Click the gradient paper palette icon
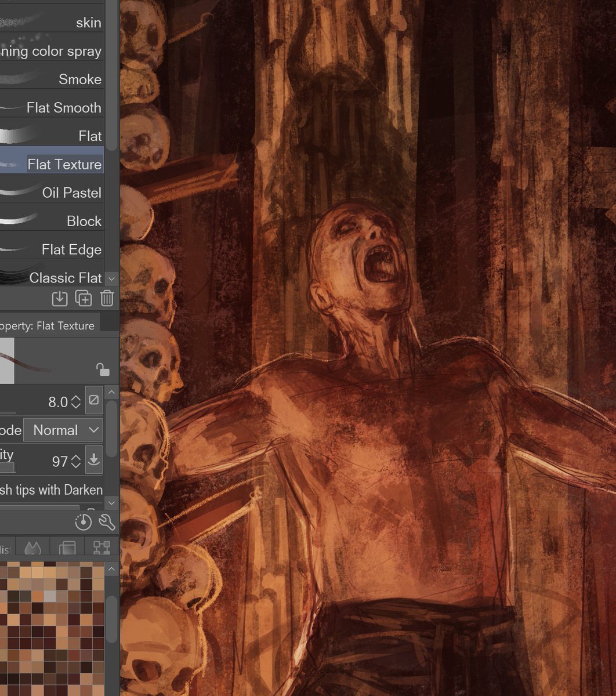 [67, 548]
